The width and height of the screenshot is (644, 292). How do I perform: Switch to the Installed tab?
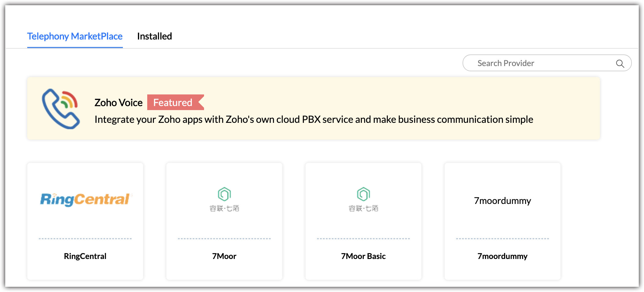154,36
